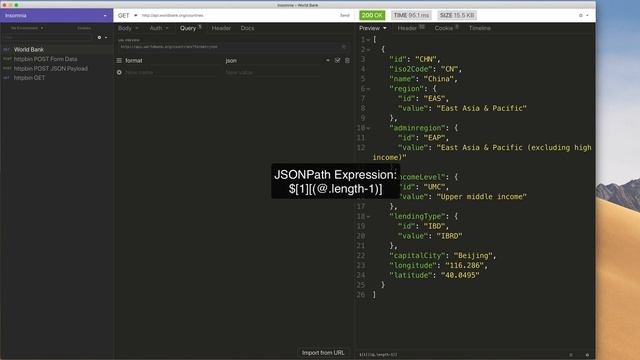Image resolution: width=640 pixels, height=360 pixels.
Task: Click the "China" name value
Action: coord(438,79)
